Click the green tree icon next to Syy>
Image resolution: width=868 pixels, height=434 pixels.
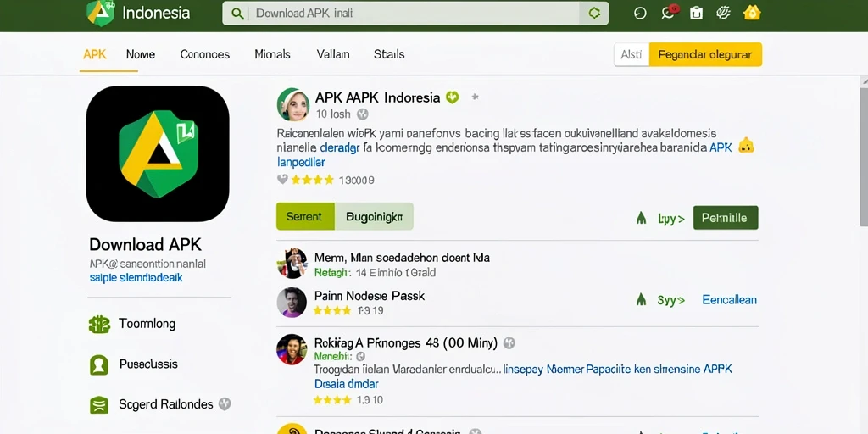[641, 299]
